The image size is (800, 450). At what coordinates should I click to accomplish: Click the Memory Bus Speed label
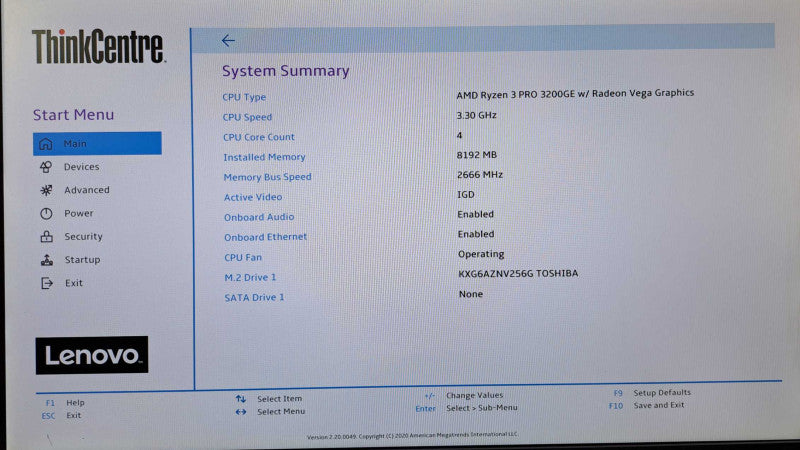267,177
